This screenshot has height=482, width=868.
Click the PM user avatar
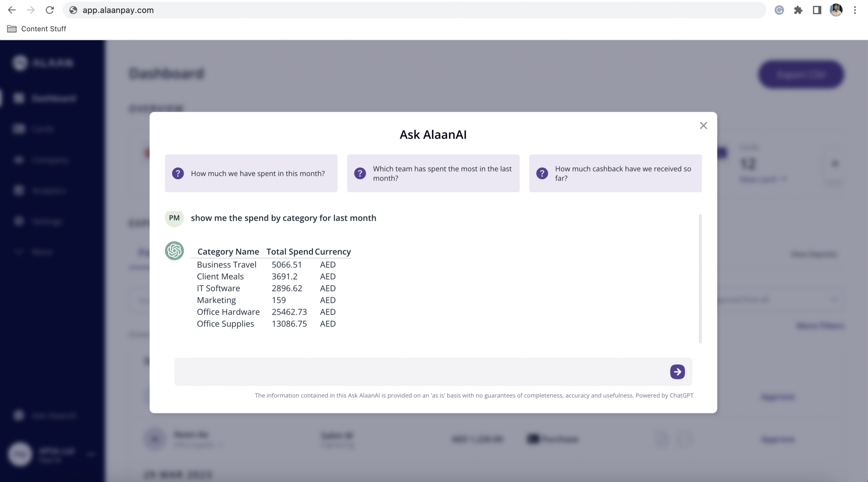point(174,218)
